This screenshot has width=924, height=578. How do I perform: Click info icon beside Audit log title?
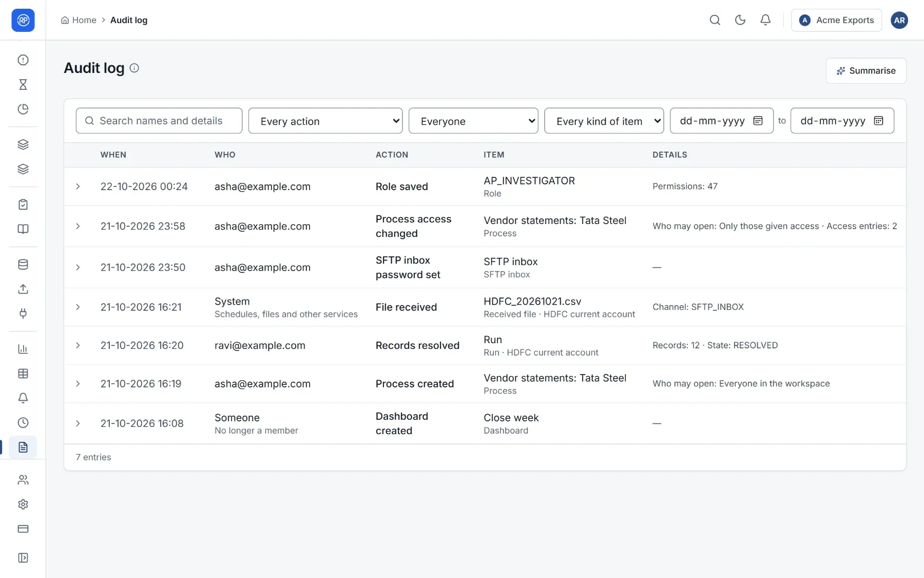(x=134, y=68)
